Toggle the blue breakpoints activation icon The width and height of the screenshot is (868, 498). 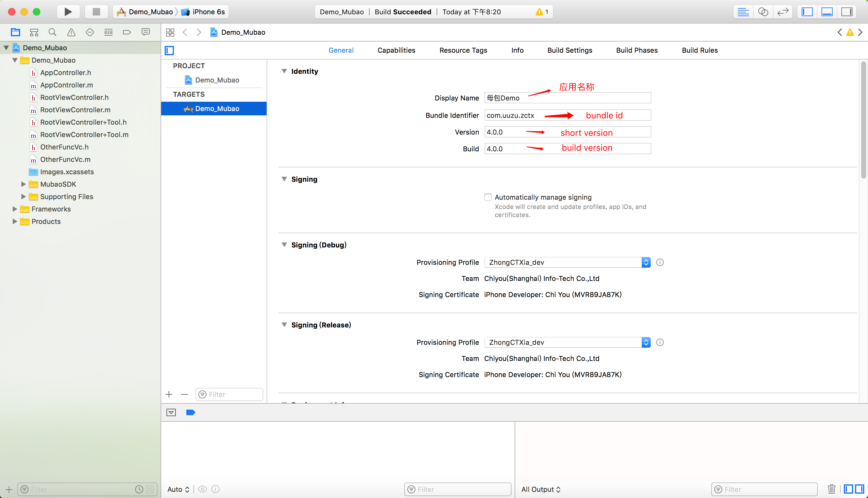coord(191,412)
